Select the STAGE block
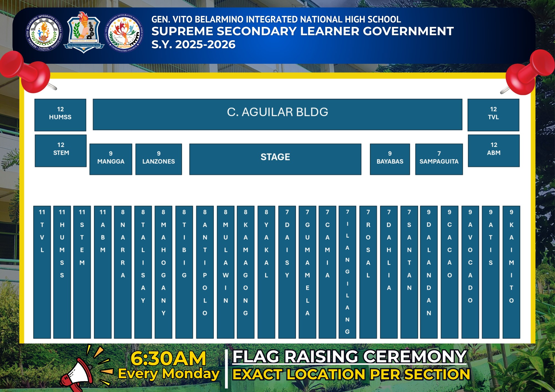The height and width of the screenshot is (392, 555). click(275, 159)
